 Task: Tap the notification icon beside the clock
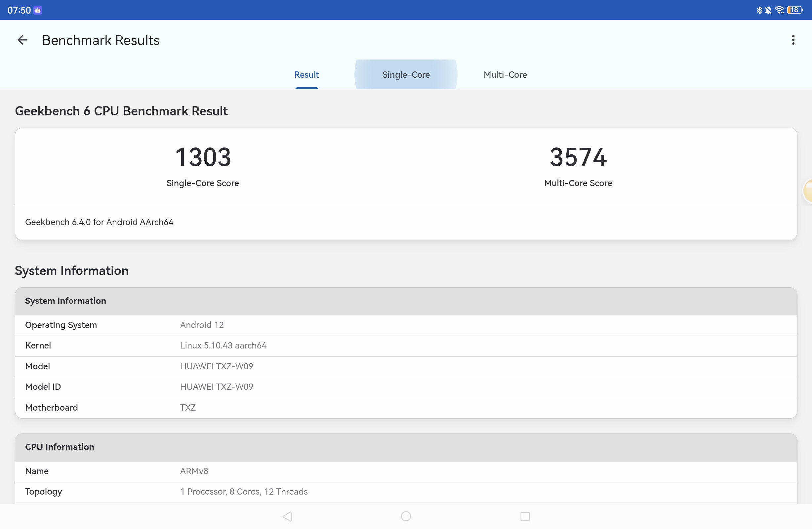[x=38, y=10]
